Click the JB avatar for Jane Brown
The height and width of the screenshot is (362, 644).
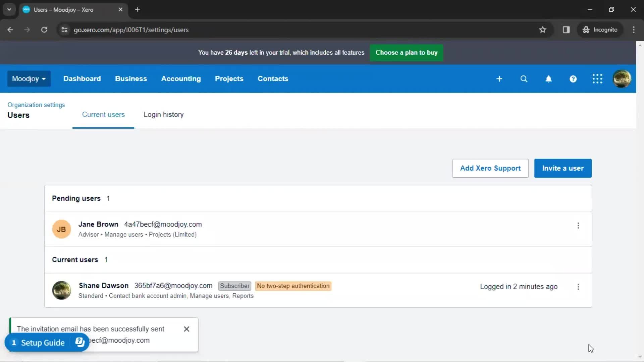click(x=61, y=229)
